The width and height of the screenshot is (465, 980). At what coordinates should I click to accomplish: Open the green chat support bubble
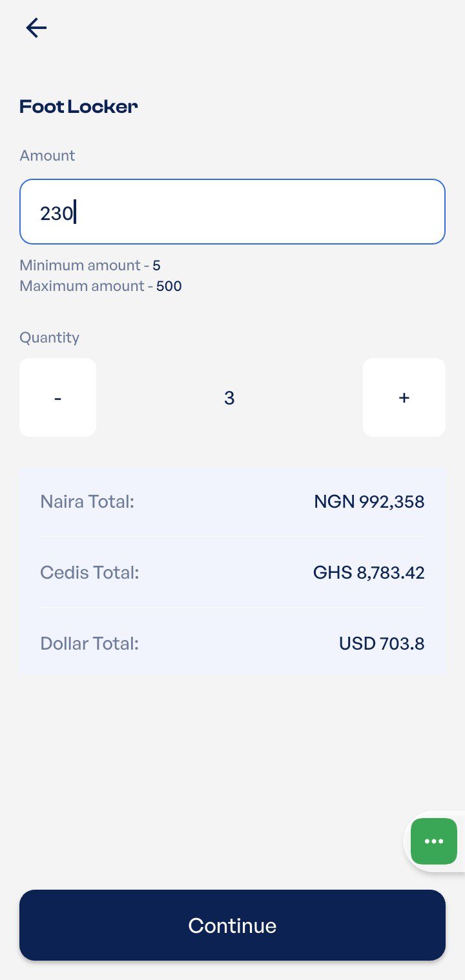pyautogui.click(x=434, y=841)
